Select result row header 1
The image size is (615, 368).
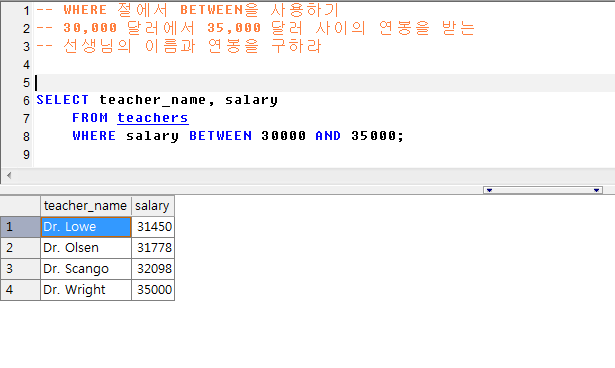pos(20,227)
